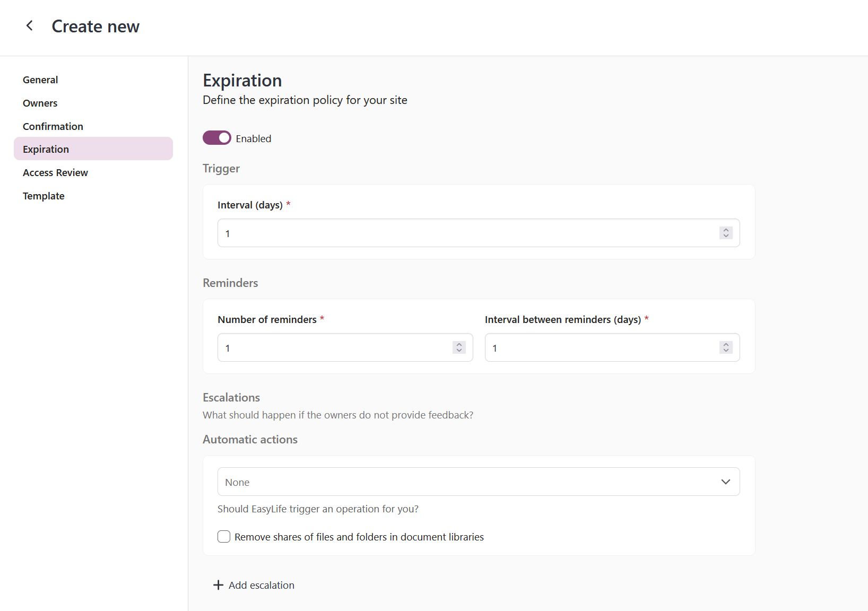Navigate to the Owners section
The image size is (868, 611).
[40, 103]
